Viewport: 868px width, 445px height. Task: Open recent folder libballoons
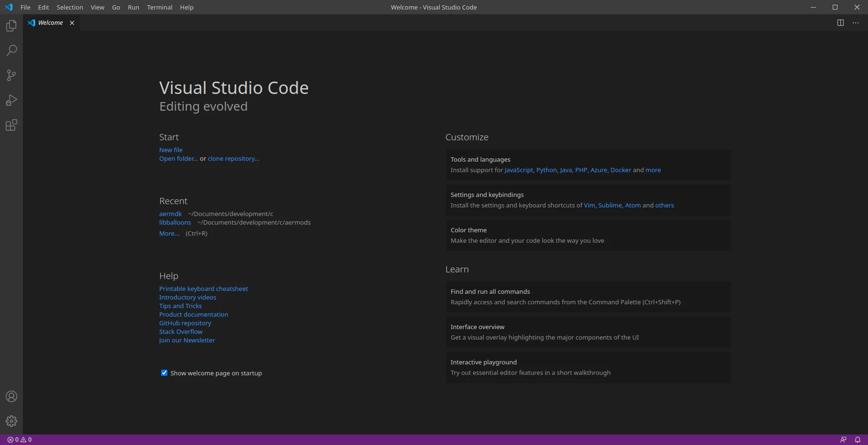click(x=175, y=222)
